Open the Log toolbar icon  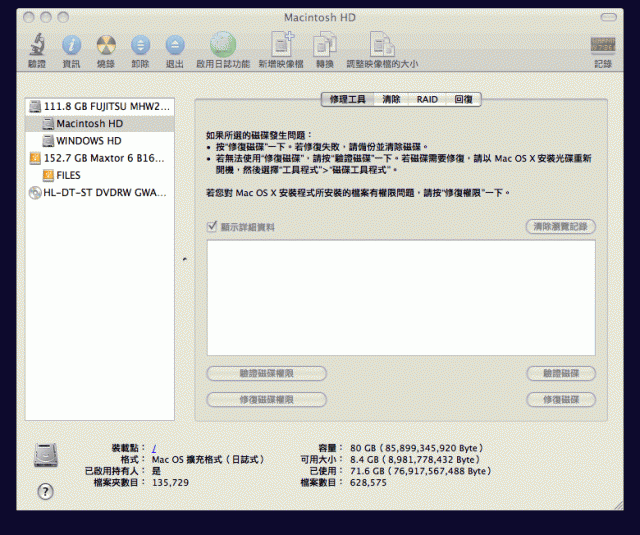click(603, 45)
